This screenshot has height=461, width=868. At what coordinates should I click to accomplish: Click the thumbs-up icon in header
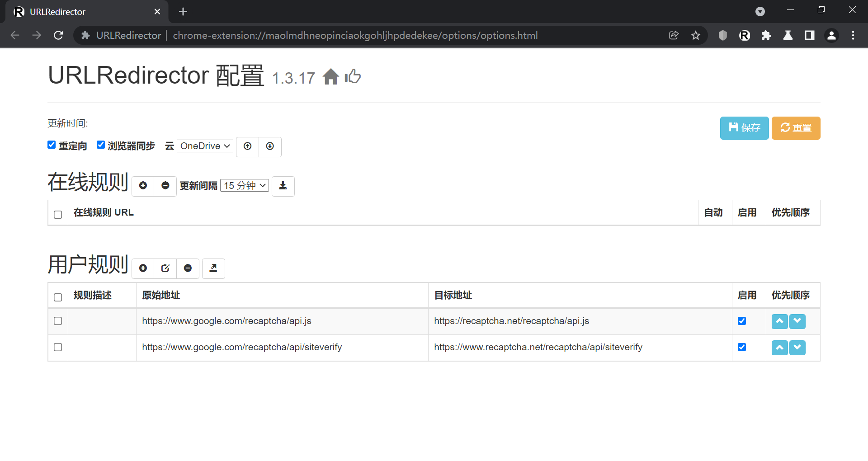coord(353,76)
